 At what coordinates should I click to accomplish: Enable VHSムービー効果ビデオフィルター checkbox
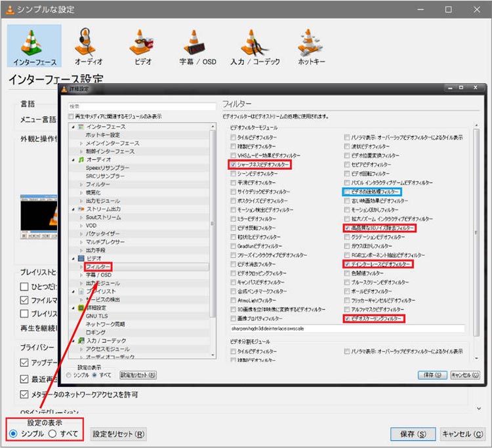[233, 155]
